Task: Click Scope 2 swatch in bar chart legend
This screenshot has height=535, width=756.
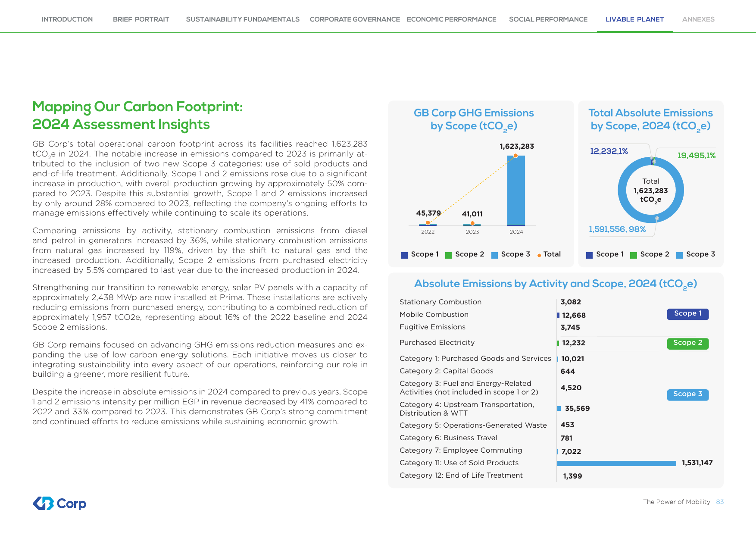Action: (448, 255)
